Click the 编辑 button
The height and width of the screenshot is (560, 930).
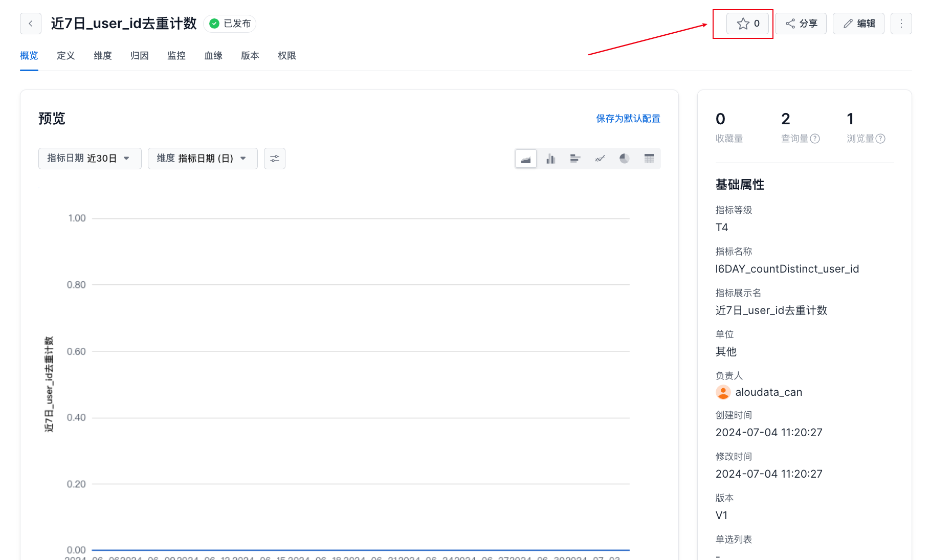(x=858, y=24)
